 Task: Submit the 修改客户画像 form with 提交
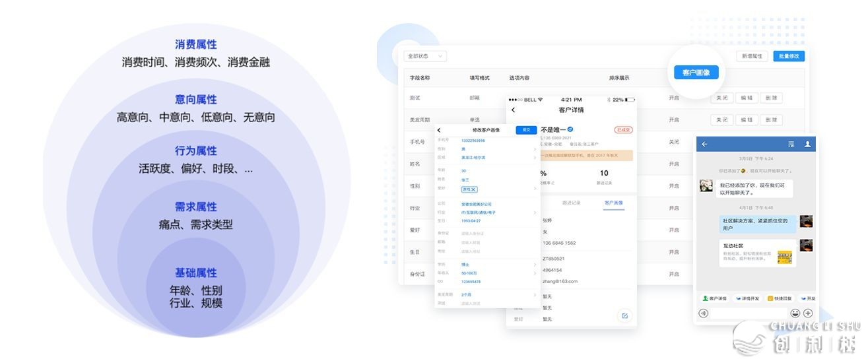coord(526,130)
